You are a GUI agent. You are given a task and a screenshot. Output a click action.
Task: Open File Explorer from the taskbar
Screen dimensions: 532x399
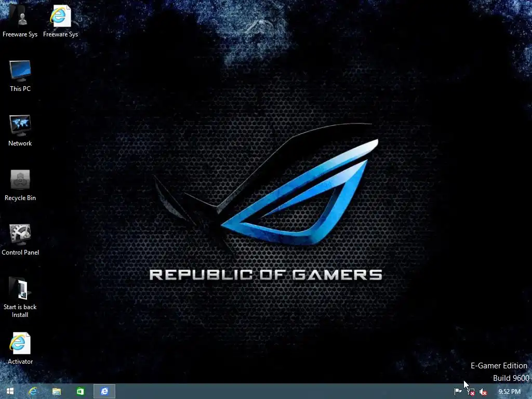[57, 391]
